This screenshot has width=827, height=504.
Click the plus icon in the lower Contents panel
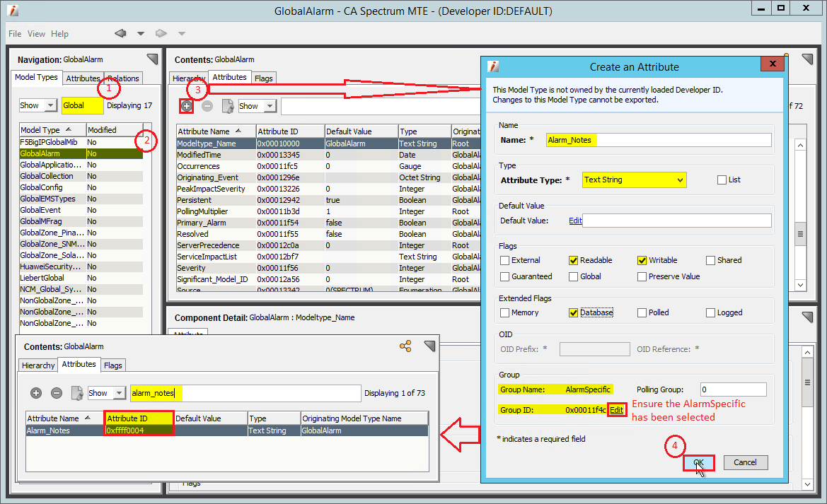(x=36, y=393)
